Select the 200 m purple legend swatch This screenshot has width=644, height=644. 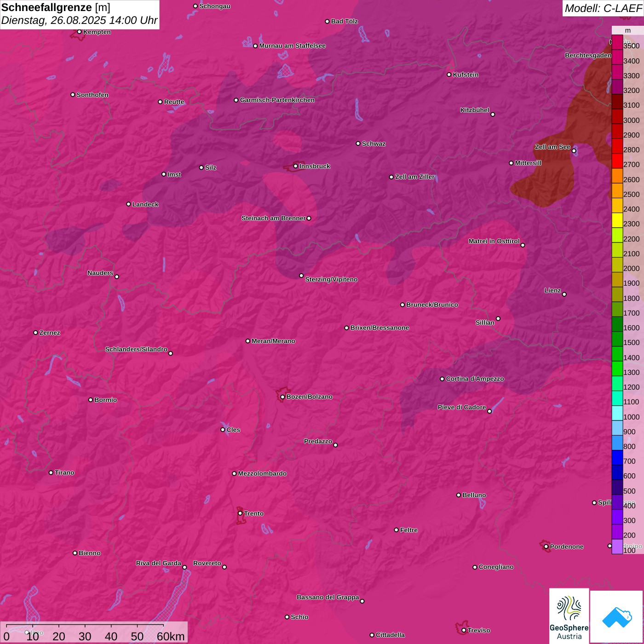[617, 532]
